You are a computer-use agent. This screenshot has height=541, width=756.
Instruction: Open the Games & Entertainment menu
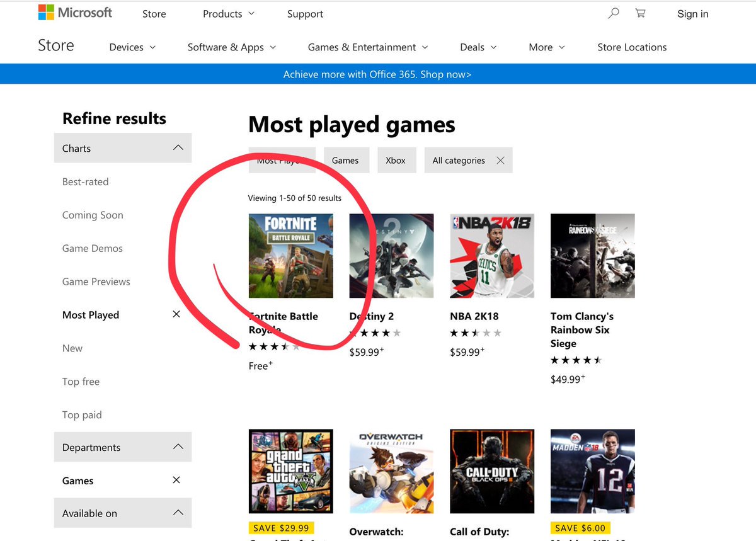tap(368, 47)
